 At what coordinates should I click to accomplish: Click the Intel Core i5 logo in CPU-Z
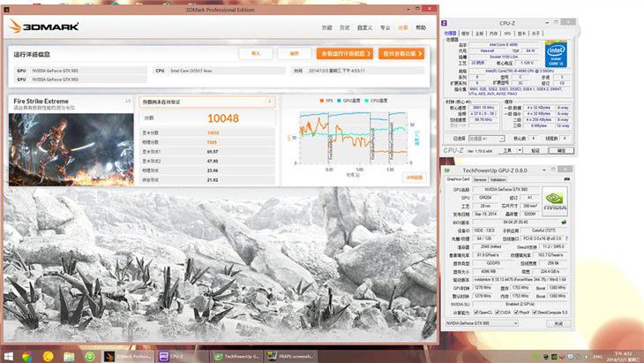coord(556,54)
